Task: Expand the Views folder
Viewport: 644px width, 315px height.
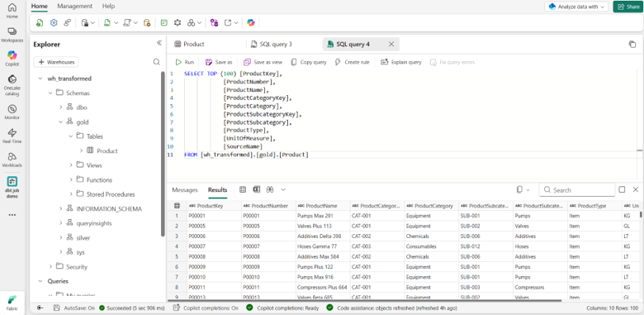Action: tap(71, 165)
